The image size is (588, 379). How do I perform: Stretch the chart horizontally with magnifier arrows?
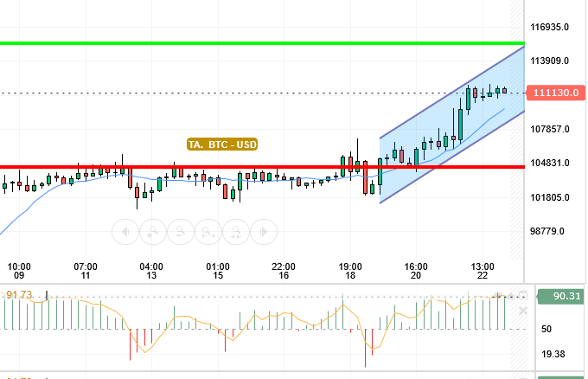tap(208, 232)
